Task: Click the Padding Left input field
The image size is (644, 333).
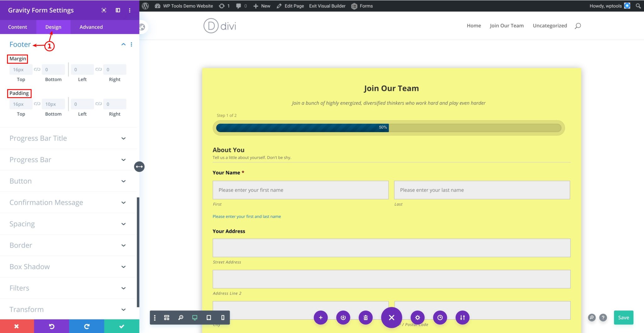Action: pyautogui.click(x=82, y=104)
